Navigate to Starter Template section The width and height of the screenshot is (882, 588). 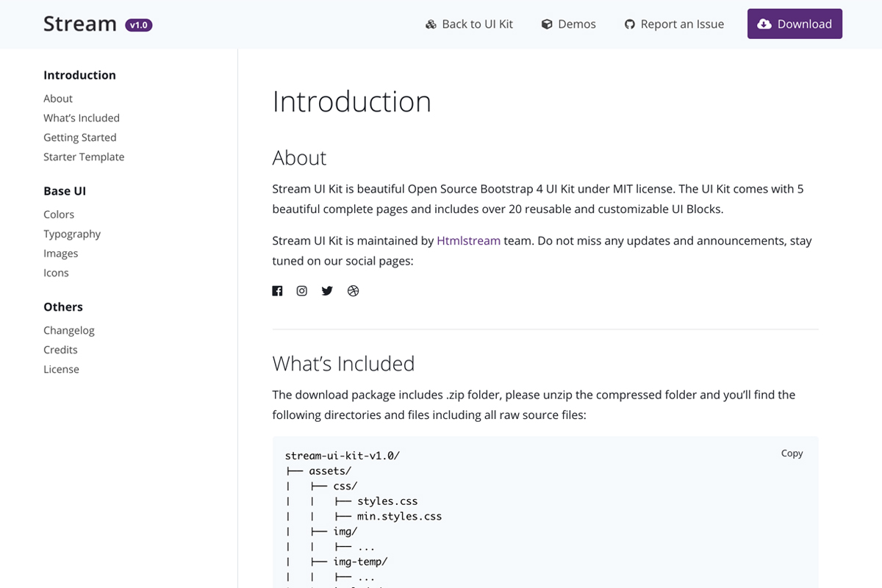click(84, 157)
